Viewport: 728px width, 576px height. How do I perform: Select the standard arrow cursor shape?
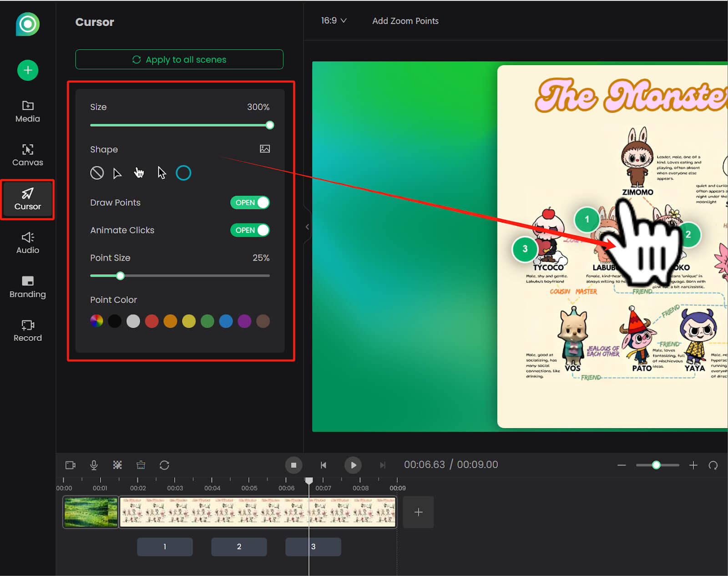[x=162, y=173]
